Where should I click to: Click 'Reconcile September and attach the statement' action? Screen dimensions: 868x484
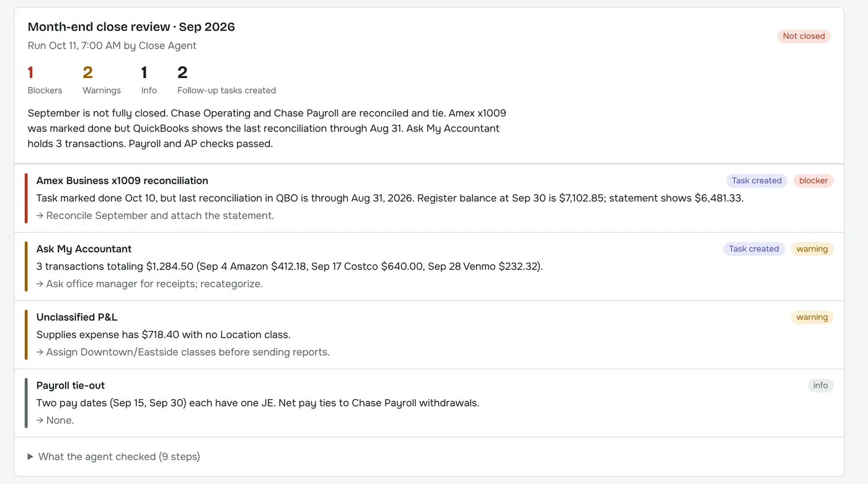point(155,216)
